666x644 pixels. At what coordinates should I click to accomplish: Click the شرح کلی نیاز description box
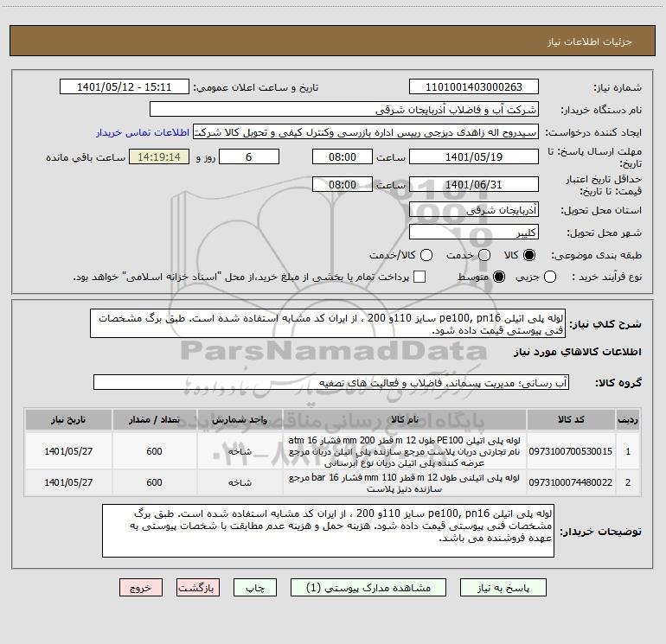click(x=328, y=323)
